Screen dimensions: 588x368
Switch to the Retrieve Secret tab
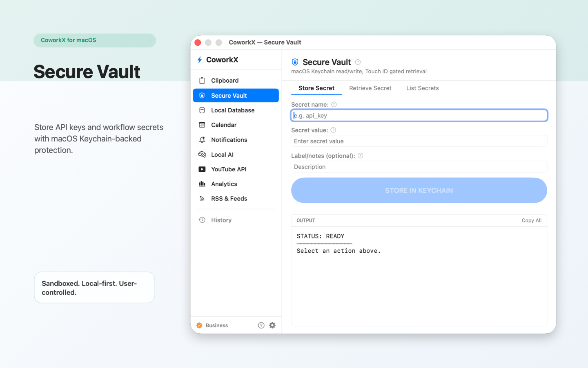[370, 88]
